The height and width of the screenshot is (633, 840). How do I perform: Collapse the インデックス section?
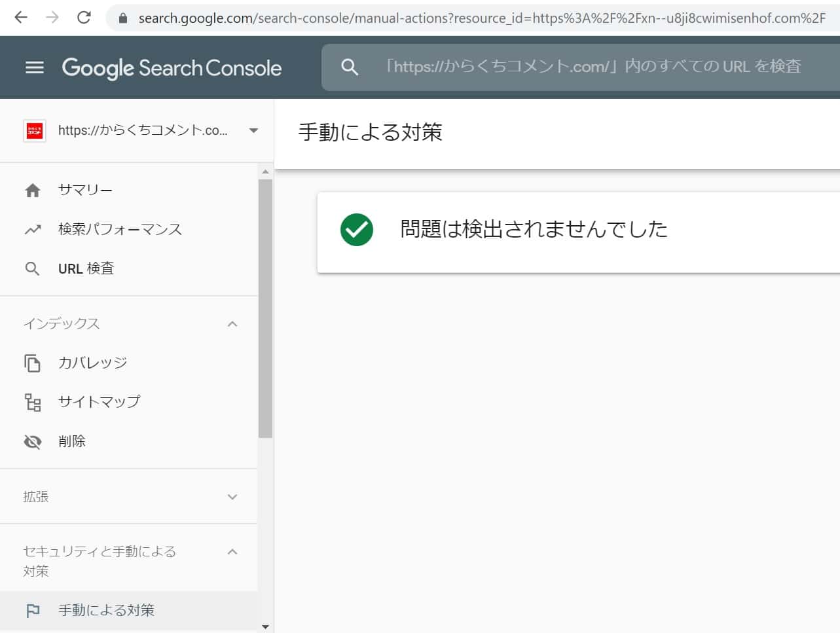(232, 324)
